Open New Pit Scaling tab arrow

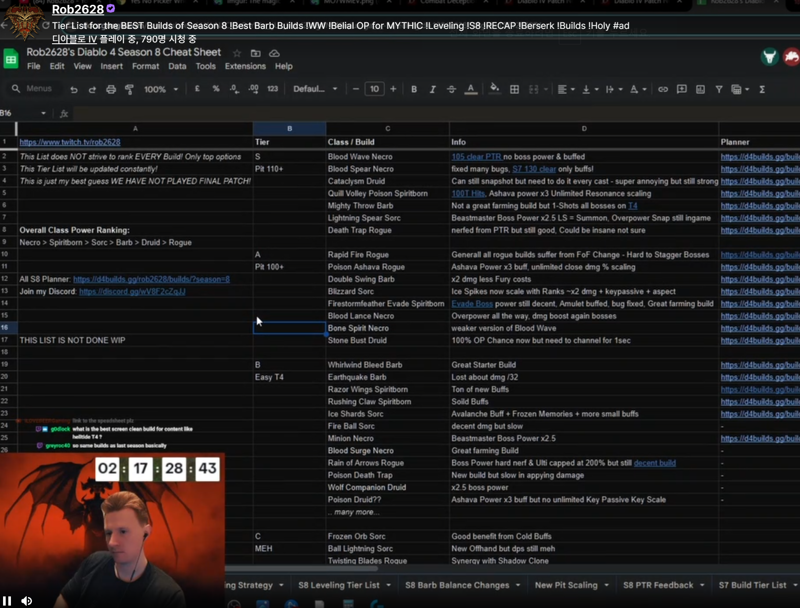(x=606, y=585)
